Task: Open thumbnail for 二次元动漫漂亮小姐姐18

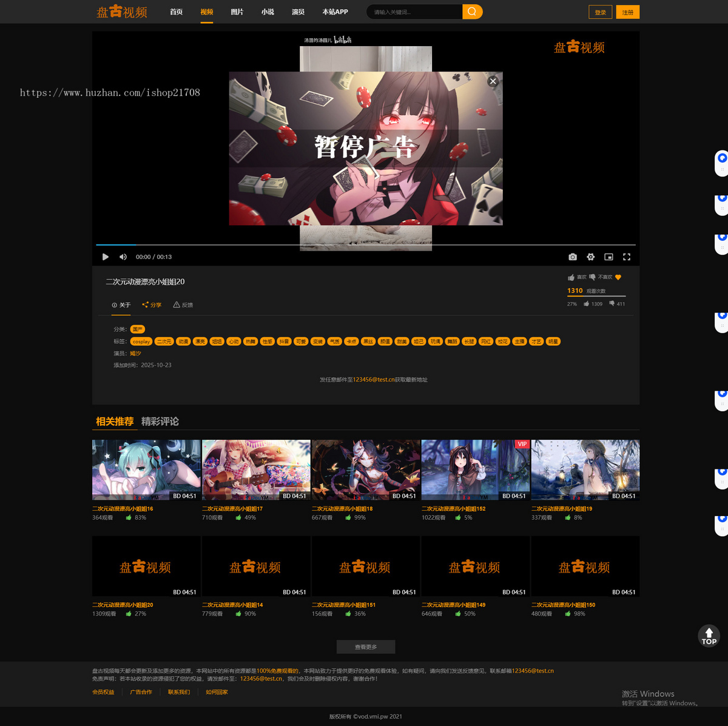Action: coord(366,470)
